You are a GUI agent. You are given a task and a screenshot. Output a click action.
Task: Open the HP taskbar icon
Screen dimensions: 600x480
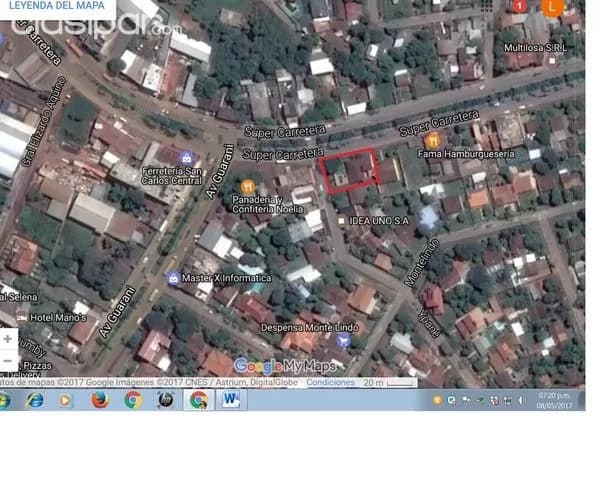coord(166,400)
